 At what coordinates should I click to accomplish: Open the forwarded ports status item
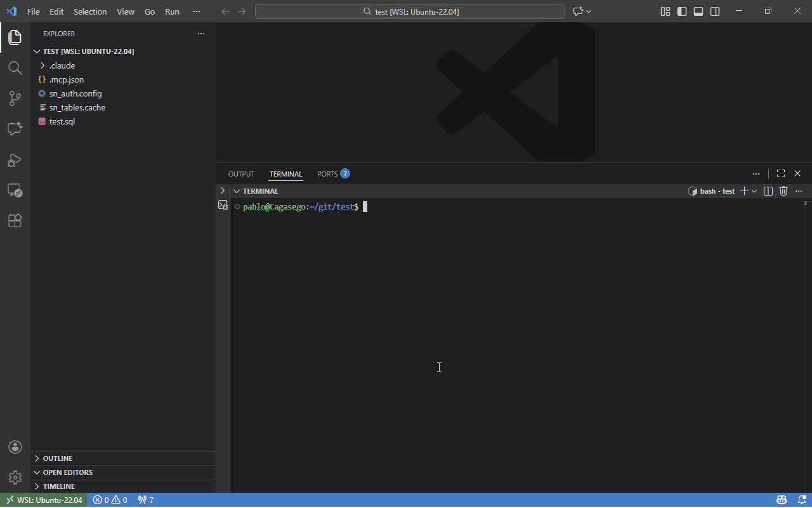146,500
